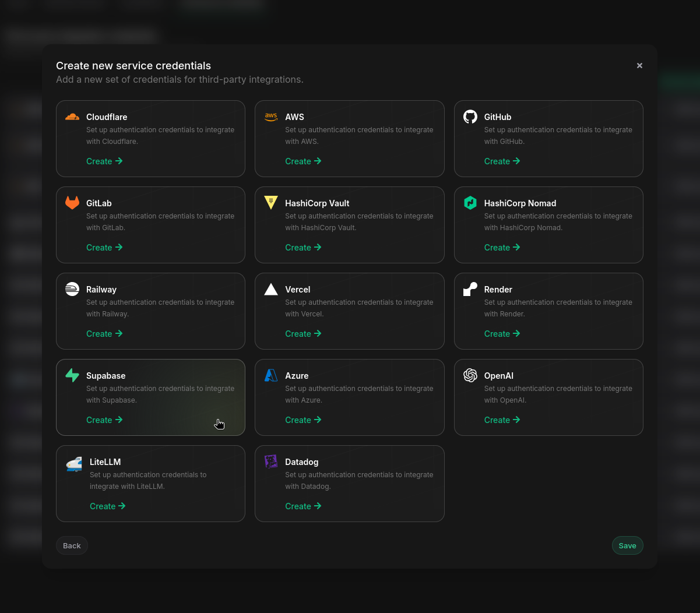Click the Vercel triangle icon
The width and height of the screenshot is (700, 613).
coord(271,289)
